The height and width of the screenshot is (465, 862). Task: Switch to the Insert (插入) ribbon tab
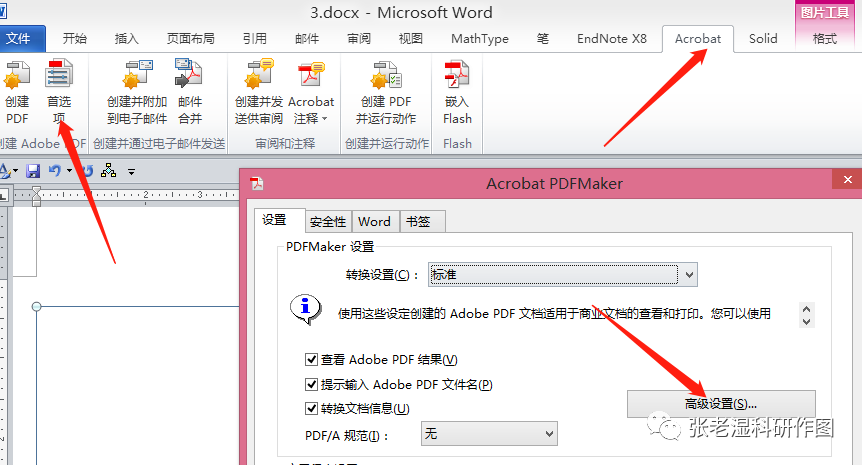click(x=126, y=38)
